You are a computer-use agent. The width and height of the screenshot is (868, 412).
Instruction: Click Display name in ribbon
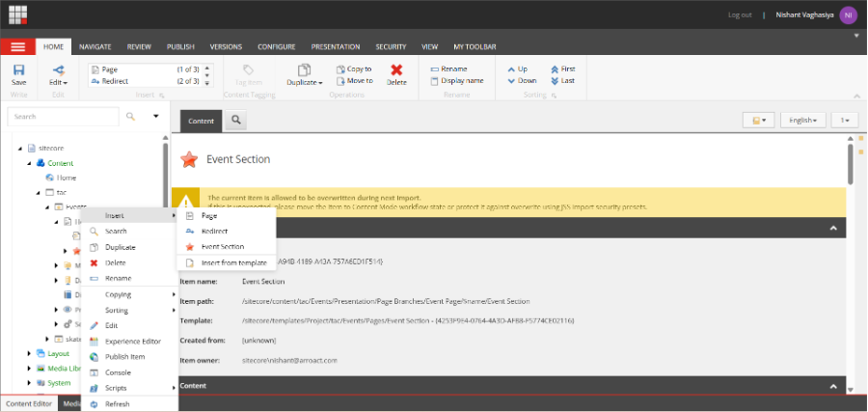[x=457, y=81]
